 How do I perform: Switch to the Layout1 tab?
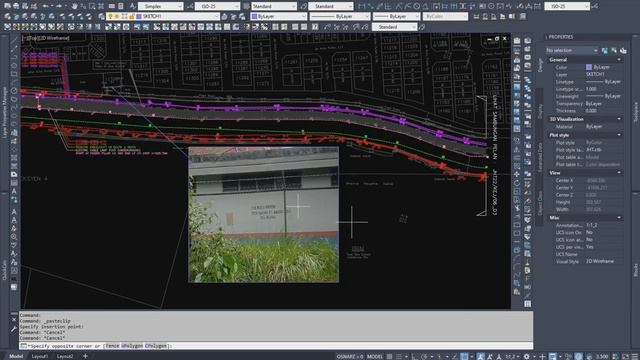tap(40, 356)
